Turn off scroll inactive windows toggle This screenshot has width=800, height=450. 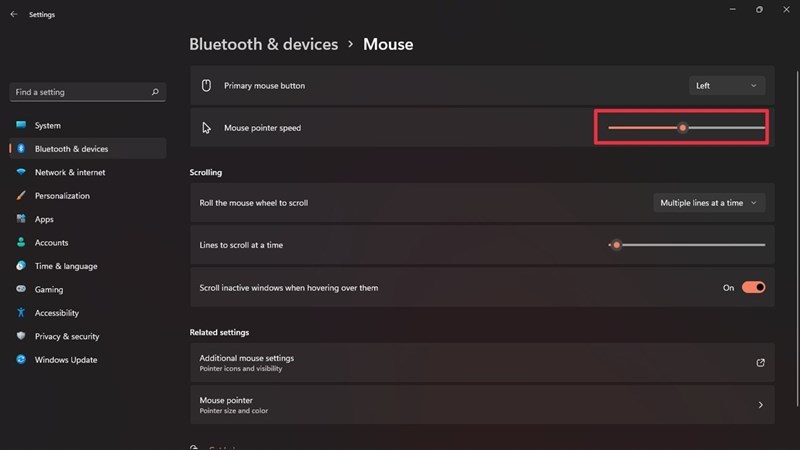[x=753, y=287]
